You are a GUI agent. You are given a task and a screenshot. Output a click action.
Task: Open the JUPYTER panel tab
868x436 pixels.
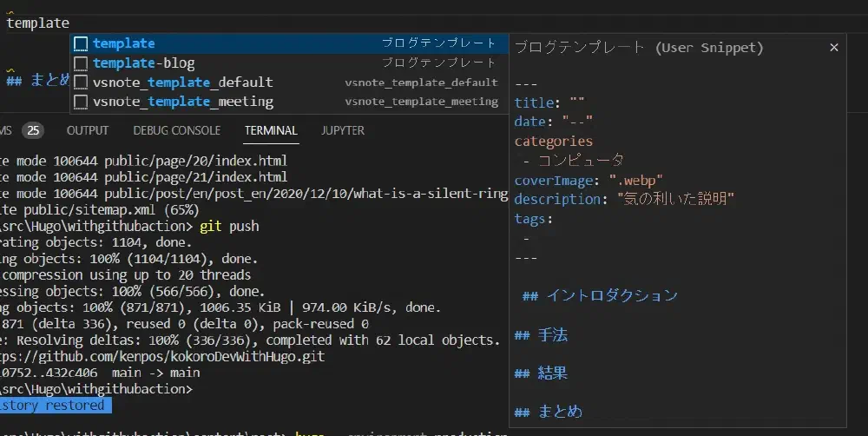click(x=343, y=131)
